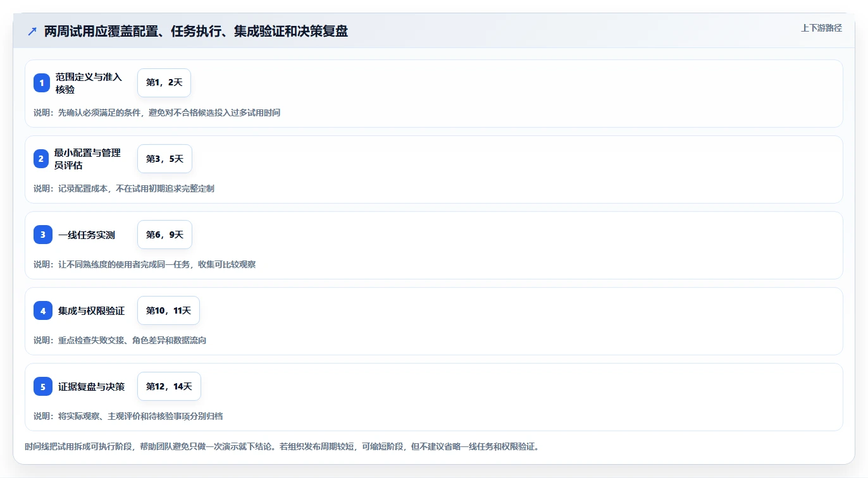Select step number 3 badge

43,235
